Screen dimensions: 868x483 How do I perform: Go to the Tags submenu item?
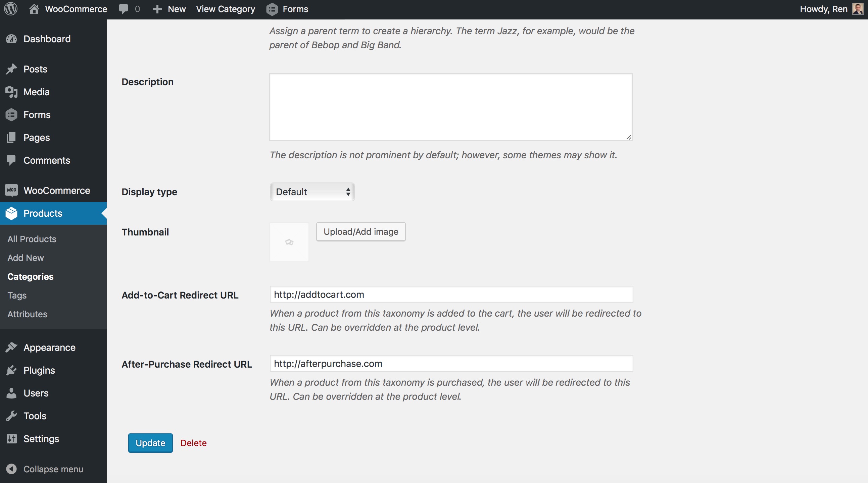[x=17, y=296]
